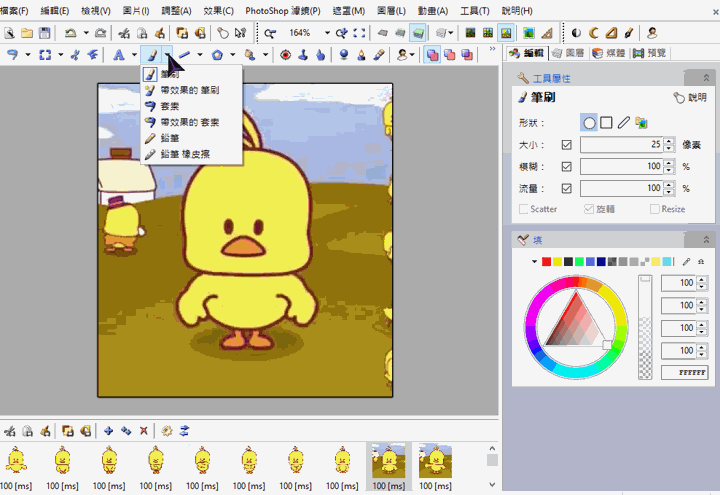720x495 pixels.
Task: Select the round brush shape
Action: (589, 123)
